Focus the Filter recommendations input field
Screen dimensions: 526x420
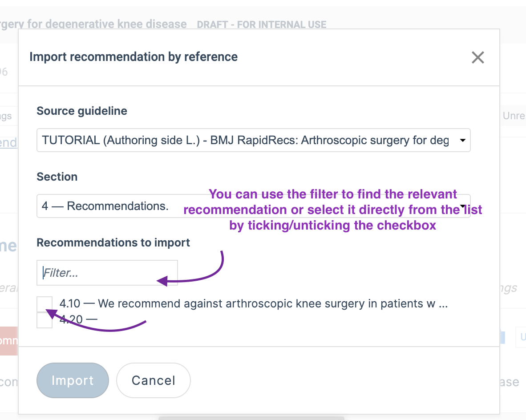click(107, 273)
